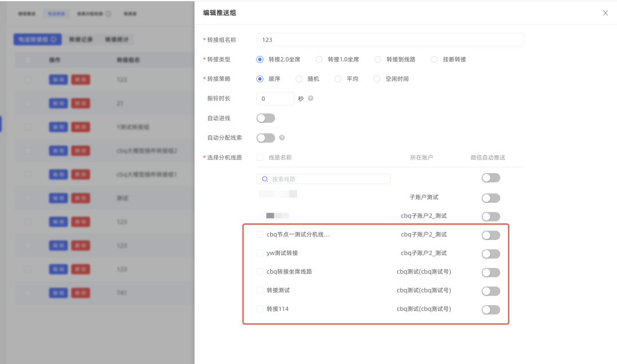Switch to the 转接记录 tab
The image size is (617, 364).
(x=80, y=39)
